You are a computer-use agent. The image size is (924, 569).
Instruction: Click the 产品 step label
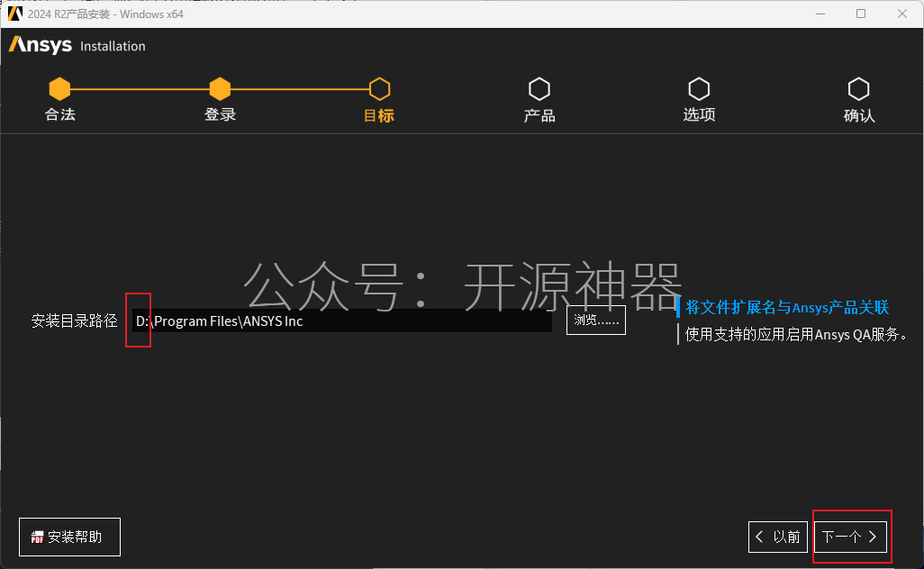click(x=539, y=115)
